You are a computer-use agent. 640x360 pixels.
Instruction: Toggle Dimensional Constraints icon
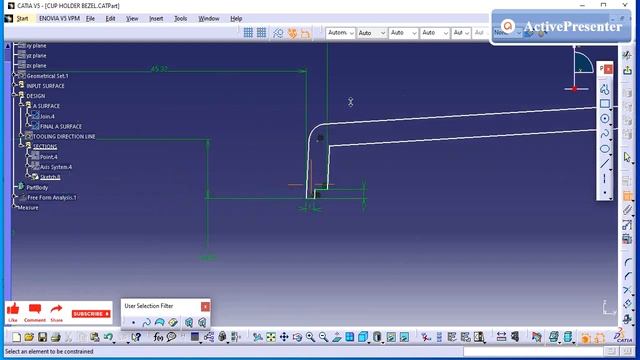pyautogui.click(x=305, y=33)
